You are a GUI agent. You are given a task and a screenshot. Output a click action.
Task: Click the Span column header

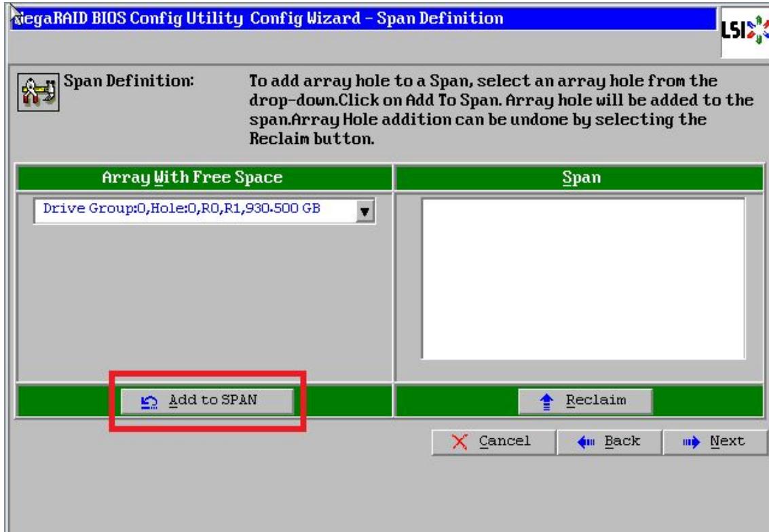pos(579,178)
